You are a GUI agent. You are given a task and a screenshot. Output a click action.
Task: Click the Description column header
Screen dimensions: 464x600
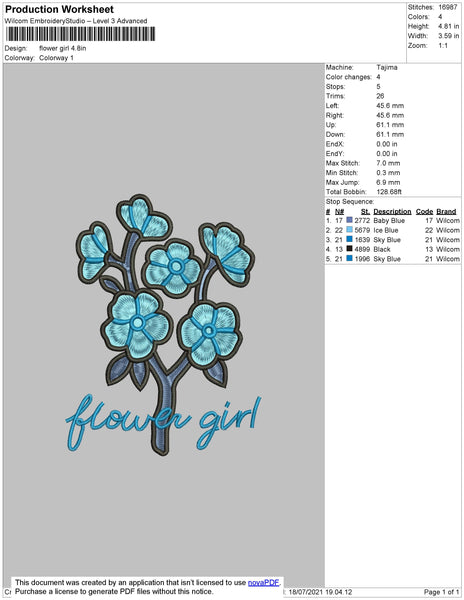coord(392,212)
